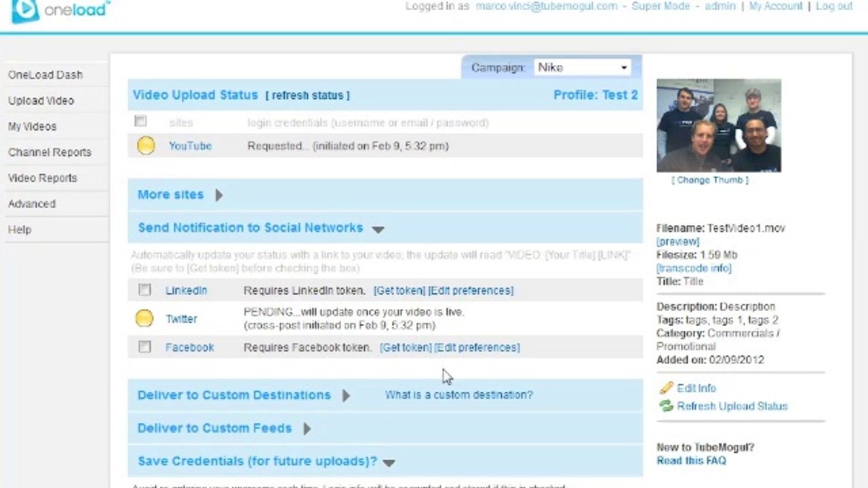Image resolution: width=868 pixels, height=488 pixels.
Task: Click the marco.vinci@tubemogul.com account link
Action: pyautogui.click(x=547, y=6)
